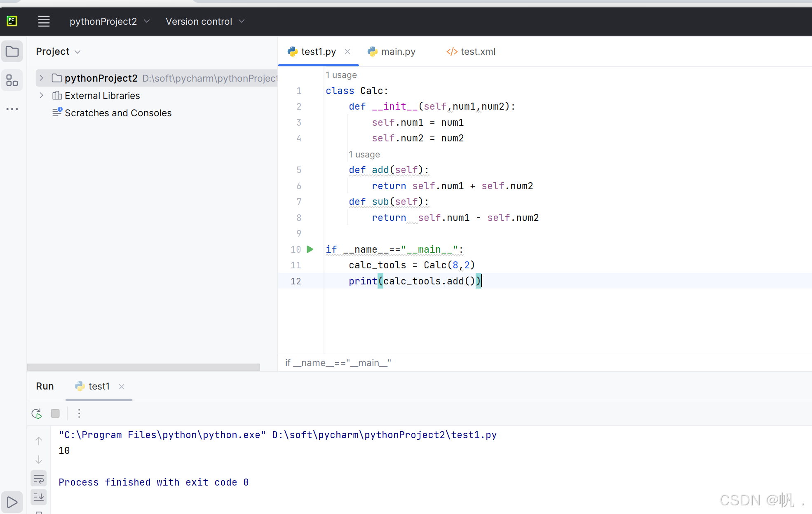The width and height of the screenshot is (812, 514).
Task: Open the Structure tool window icon
Action: point(12,80)
